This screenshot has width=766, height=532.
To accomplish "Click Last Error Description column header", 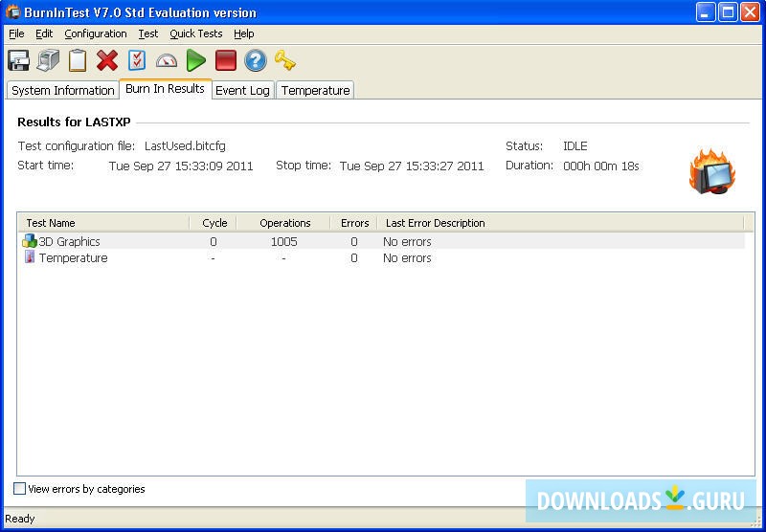I will tap(560, 223).
